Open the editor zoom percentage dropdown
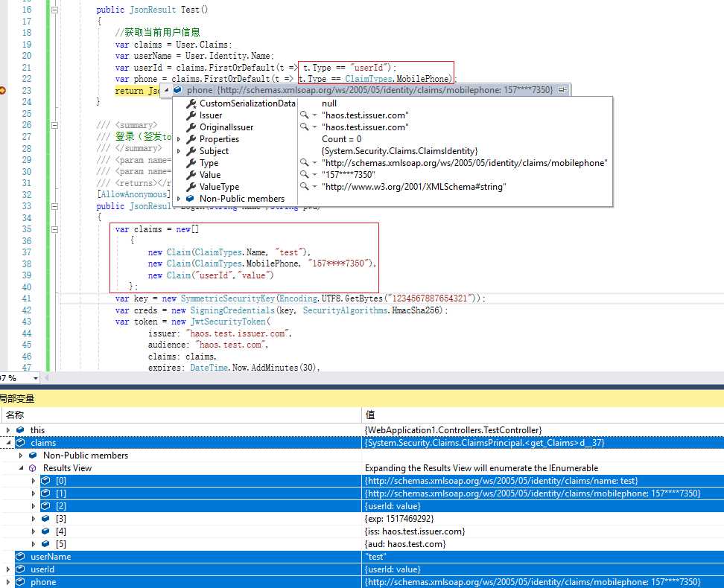 pos(36,378)
